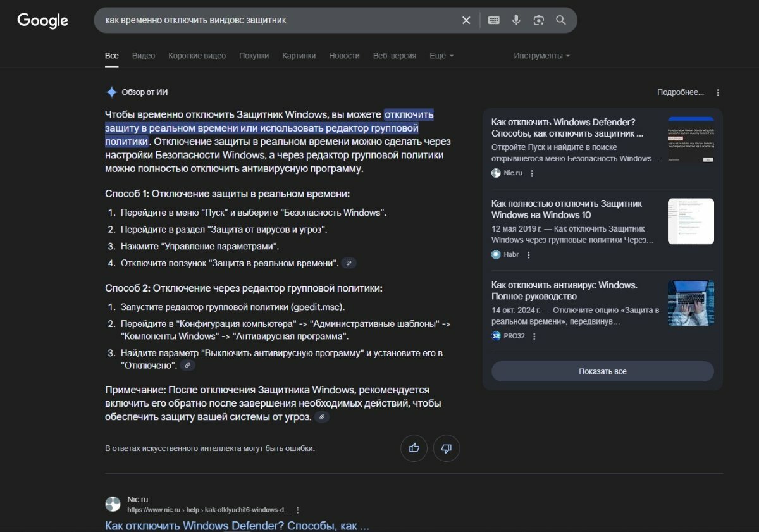
Task: Open the on-screen keyboard icon
Action: pyautogui.click(x=494, y=20)
